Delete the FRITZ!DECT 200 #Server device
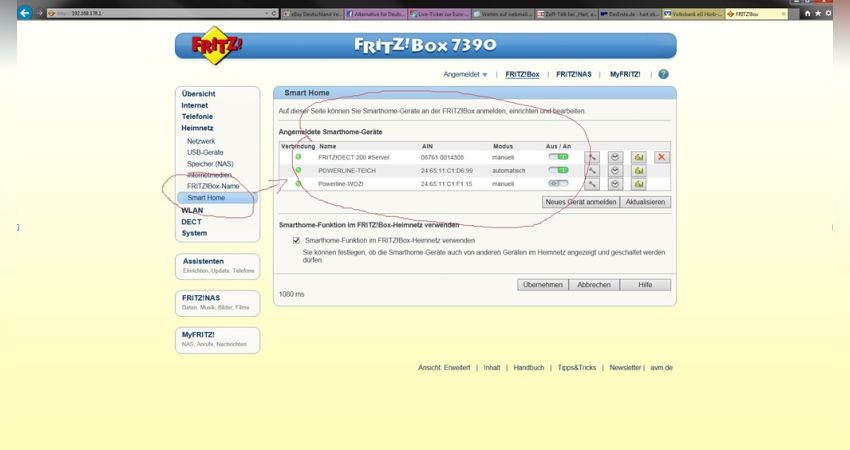This screenshot has width=850, height=450. tap(661, 157)
